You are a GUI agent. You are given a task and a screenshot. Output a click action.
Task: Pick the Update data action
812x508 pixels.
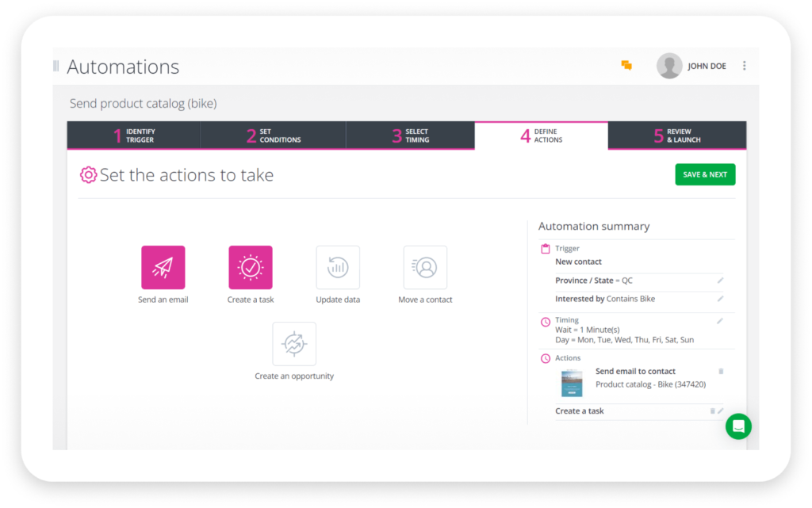pyautogui.click(x=338, y=266)
